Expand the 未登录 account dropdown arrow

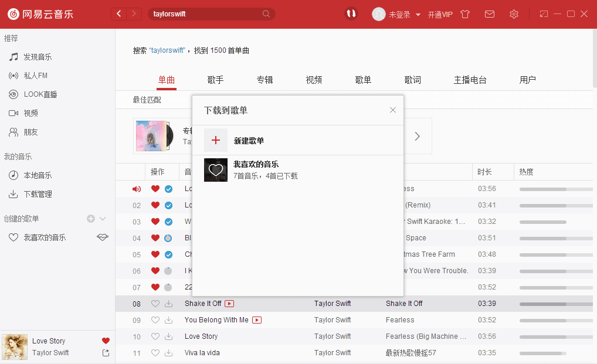418,15
